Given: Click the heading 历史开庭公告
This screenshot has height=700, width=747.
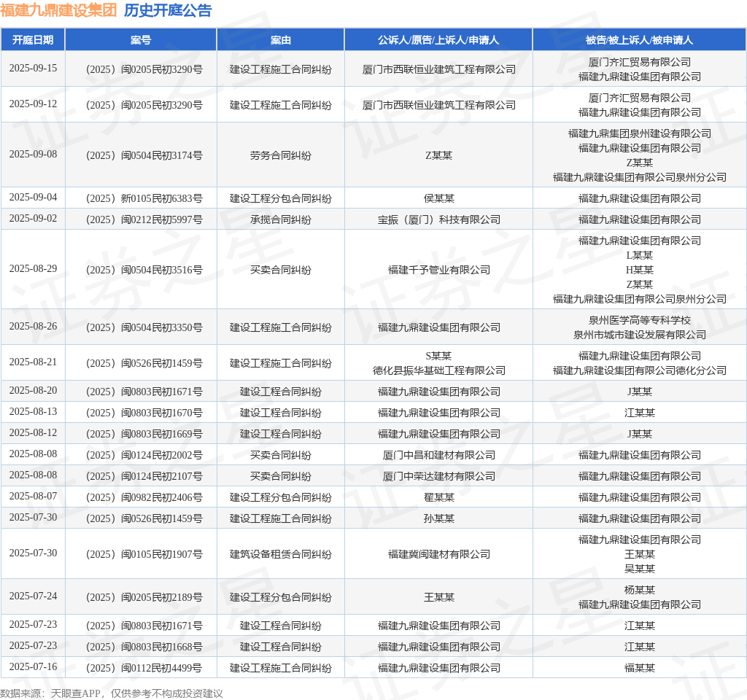Looking at the screenshot, I should 168,10.
